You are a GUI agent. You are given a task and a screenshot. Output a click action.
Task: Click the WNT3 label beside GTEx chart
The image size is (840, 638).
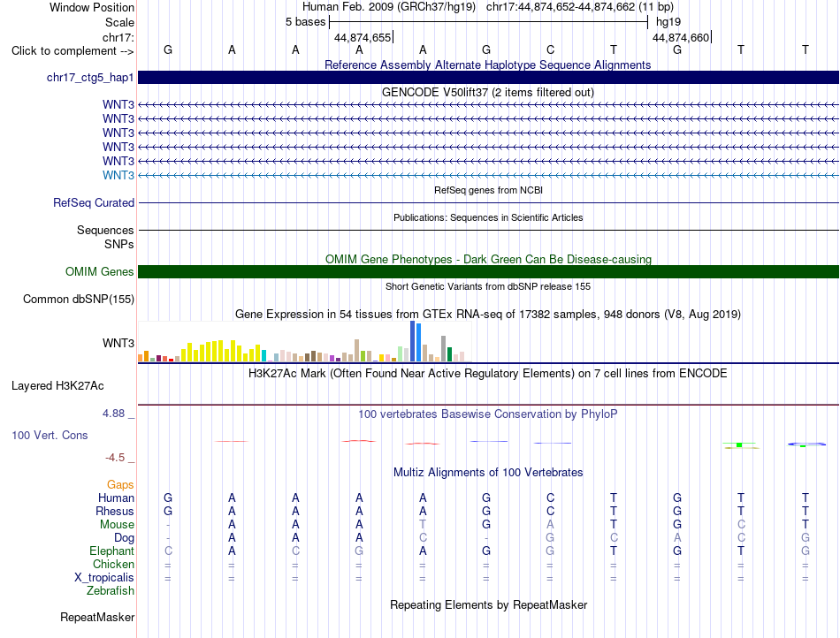pos(118,343)
